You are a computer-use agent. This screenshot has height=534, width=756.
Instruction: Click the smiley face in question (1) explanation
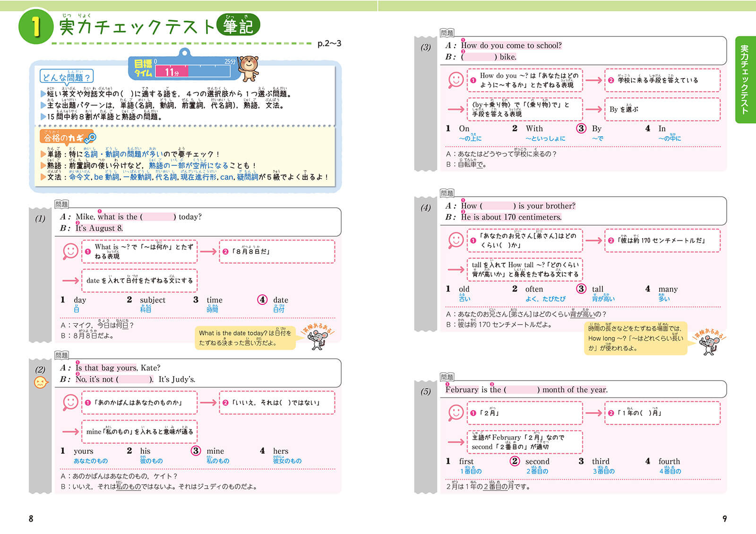click(x=70, y=250)
